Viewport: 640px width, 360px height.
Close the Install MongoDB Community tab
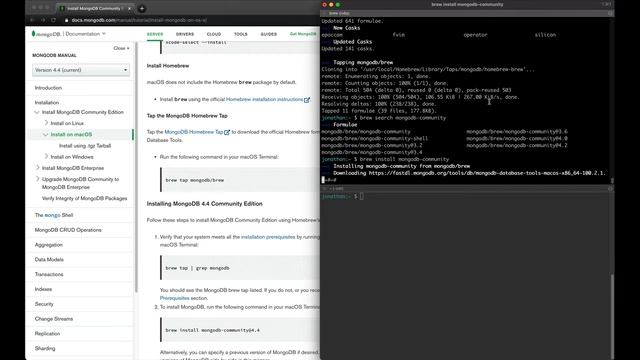(130, 8)
